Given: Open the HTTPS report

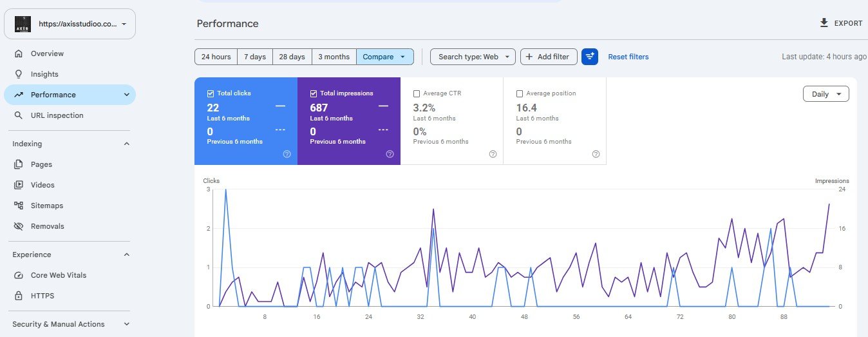Looking at the screenshot, I should (70, 296).
